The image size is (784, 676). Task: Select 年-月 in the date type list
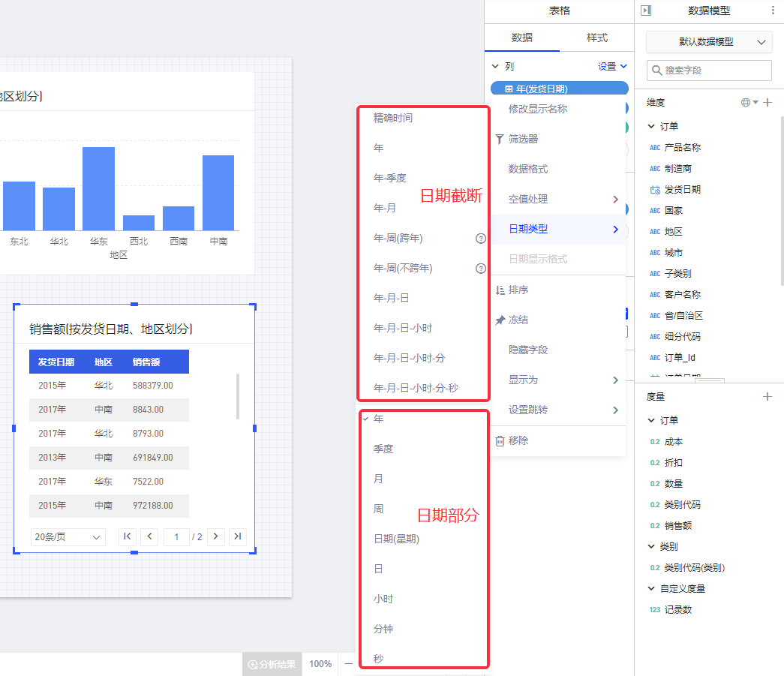[385, 208]
